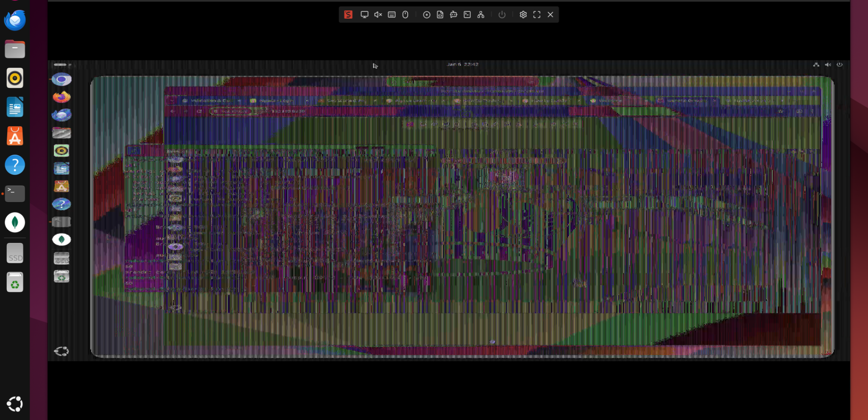Unmute remote audio with the speaker icon
868x420 pixels.
pos(377,14)
